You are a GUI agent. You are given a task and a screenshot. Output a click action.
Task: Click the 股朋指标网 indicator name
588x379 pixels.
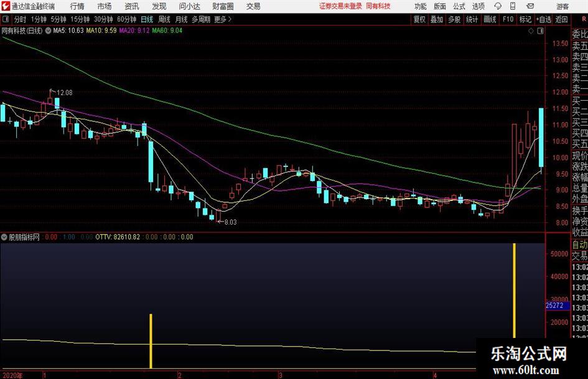(24, 236)
